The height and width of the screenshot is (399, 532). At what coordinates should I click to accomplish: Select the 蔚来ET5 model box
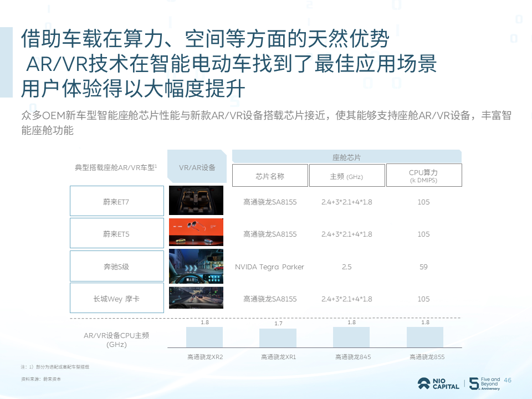[x=116, y=233]
